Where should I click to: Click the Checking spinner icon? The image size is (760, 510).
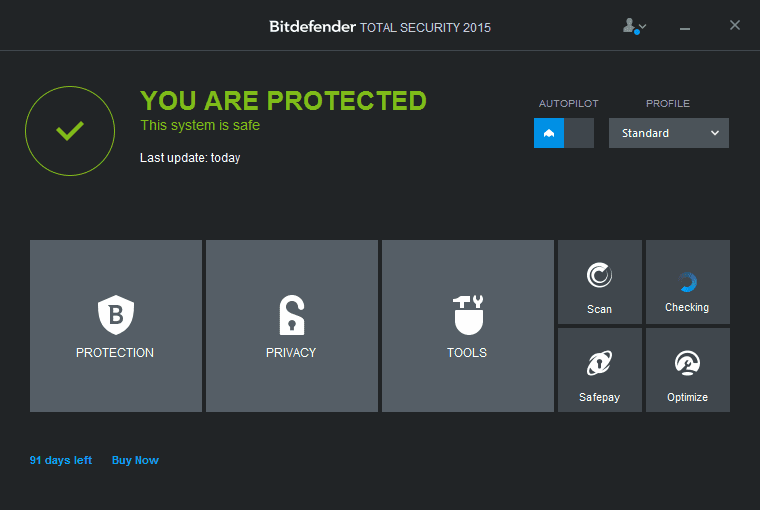(x=687, y=282)
